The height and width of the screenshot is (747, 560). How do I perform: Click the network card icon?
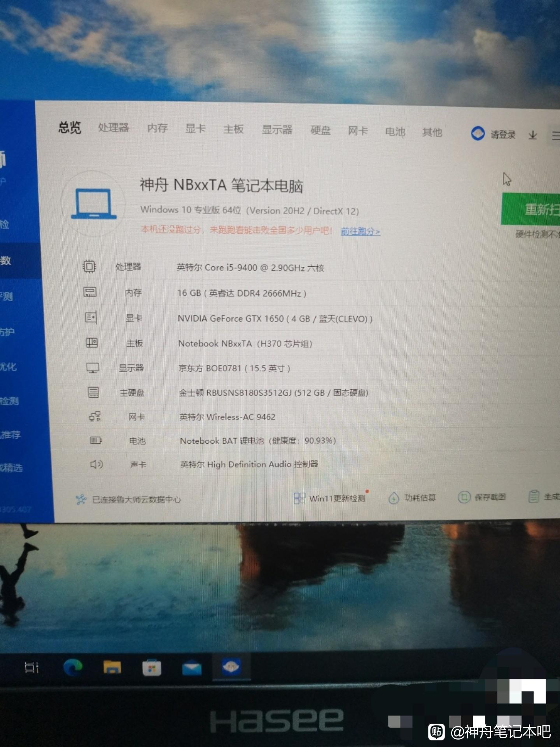click(94, 416)
